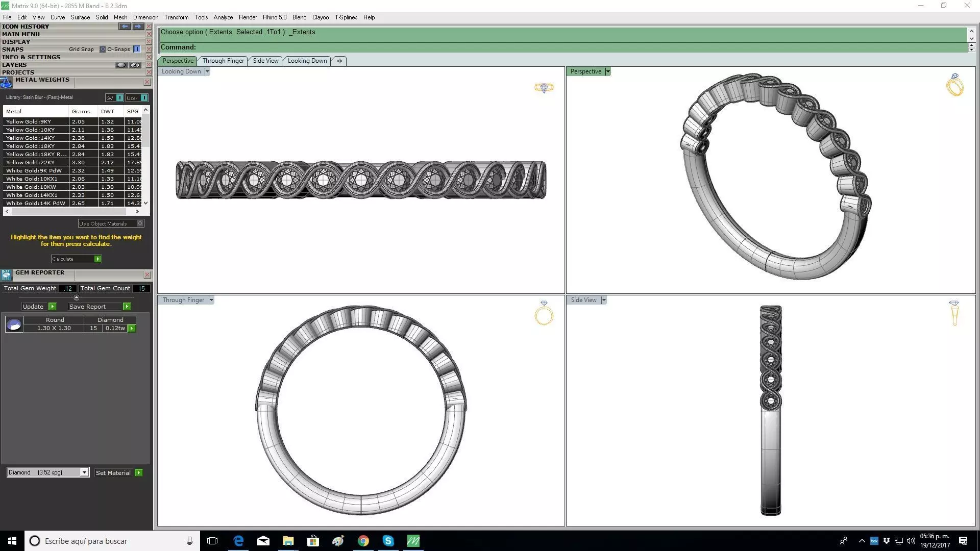
Task: Open File Explorer from the taskbar
Action: point(288,541)
